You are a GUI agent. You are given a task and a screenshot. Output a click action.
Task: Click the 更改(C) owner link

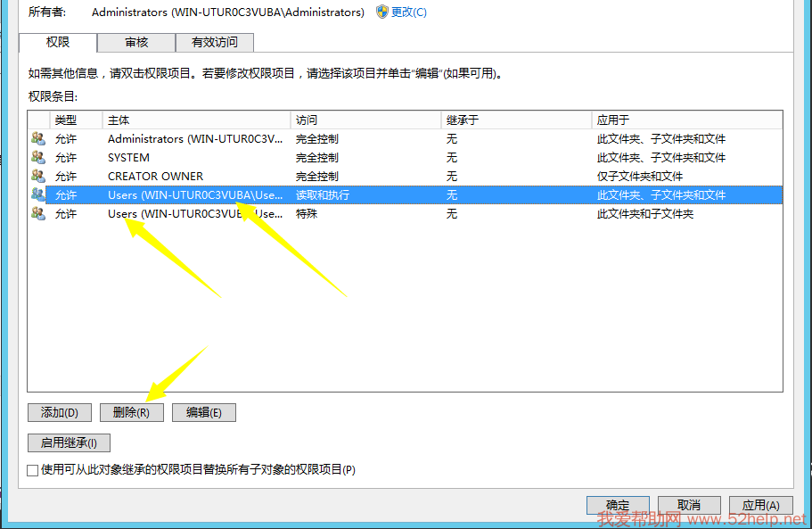point(409,12)
